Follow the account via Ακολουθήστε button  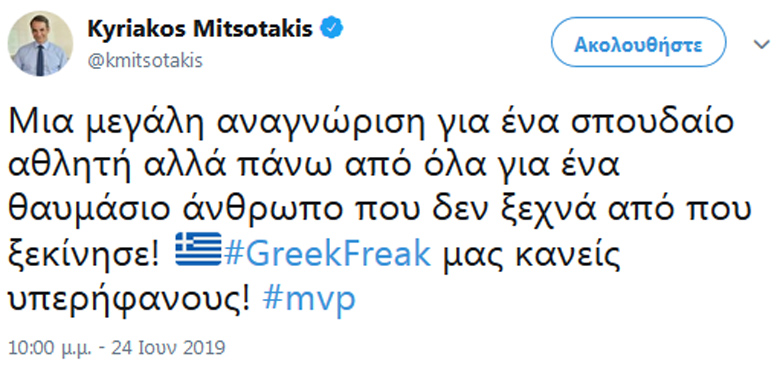tap(638, 44)
